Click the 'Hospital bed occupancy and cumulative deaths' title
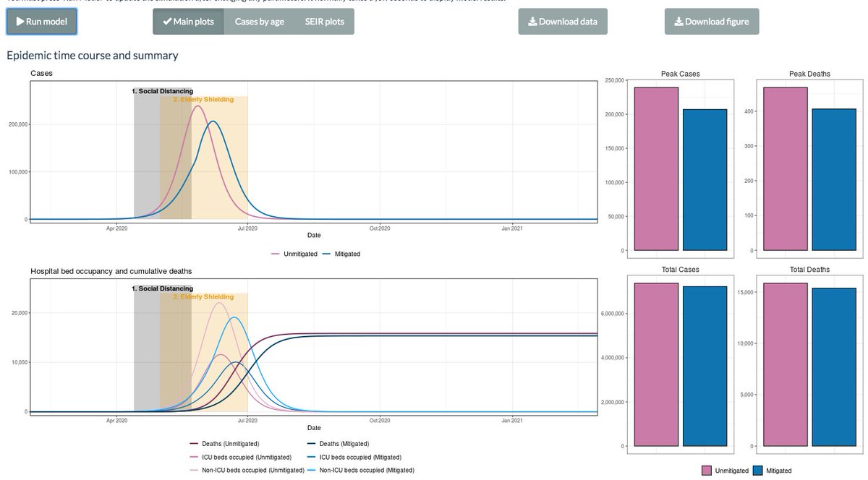Image resolution: width=868 pixels, height=480 pixels. tap(111, 271)
